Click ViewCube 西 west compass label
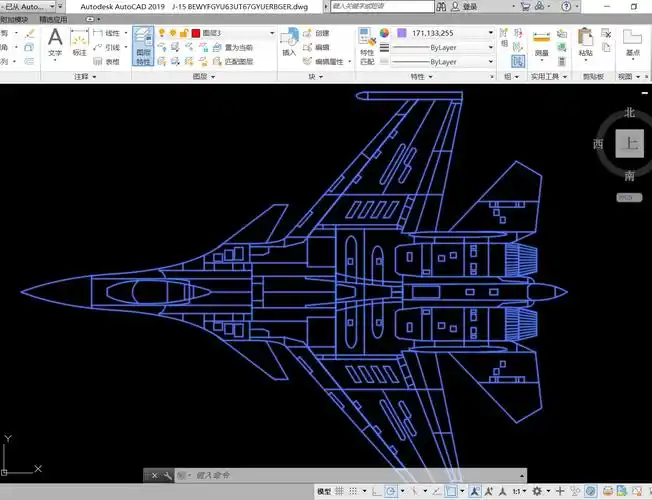652x500 pixels. tap(598, 144)
